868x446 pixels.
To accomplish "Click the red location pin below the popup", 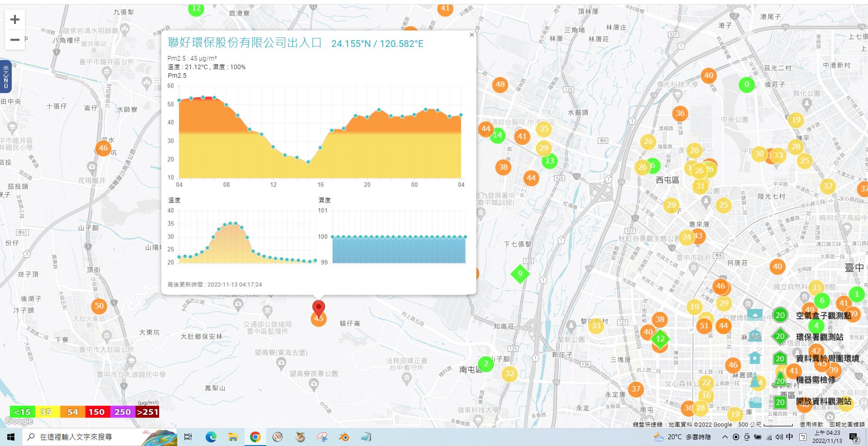I will coord(319,308).
